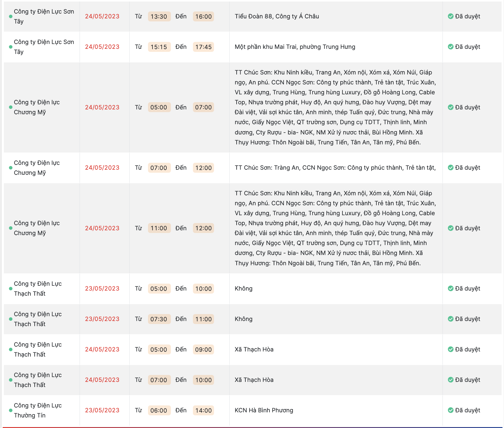Click the approved check icon in the 11:00–12:00 Chương Mỹ row

(x=451, y=228)
